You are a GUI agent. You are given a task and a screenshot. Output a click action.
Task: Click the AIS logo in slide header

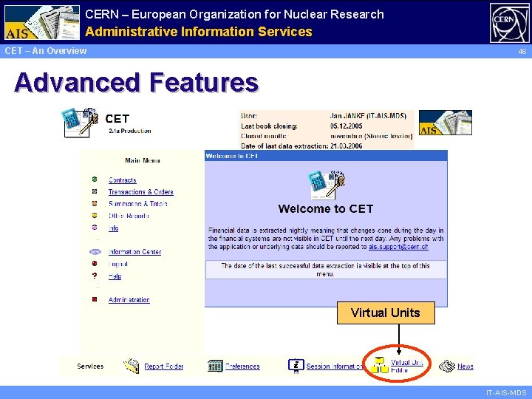tap(42, 22)
